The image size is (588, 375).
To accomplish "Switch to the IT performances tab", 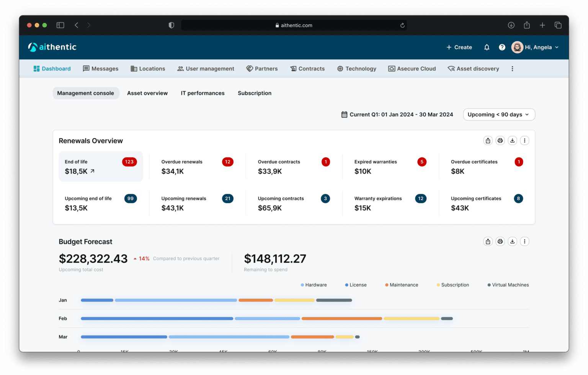I will point(203,93).
